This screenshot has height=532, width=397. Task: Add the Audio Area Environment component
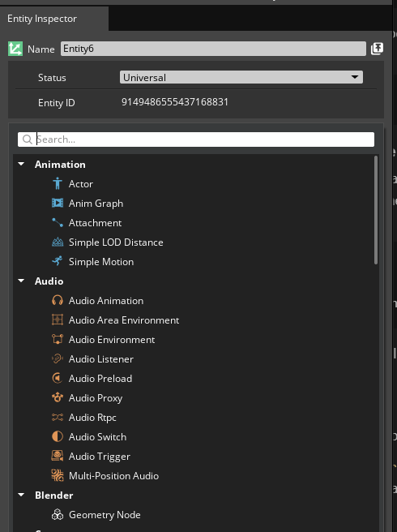pos(124,320)
